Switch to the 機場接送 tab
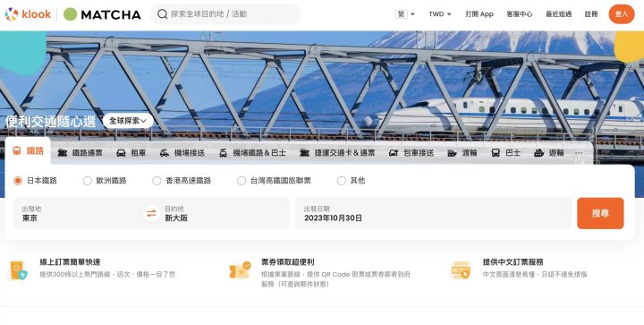The height and width of the screenshot is (325, 644). click(x=182, y=153)
